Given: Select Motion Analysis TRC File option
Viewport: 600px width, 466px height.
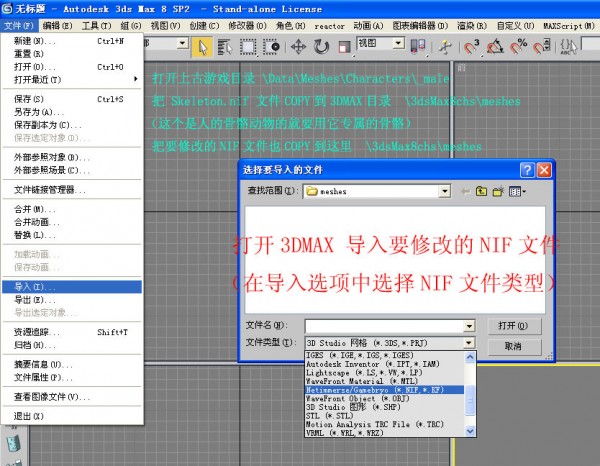Looking at the screenshot, I should click(x=384, y=424).
